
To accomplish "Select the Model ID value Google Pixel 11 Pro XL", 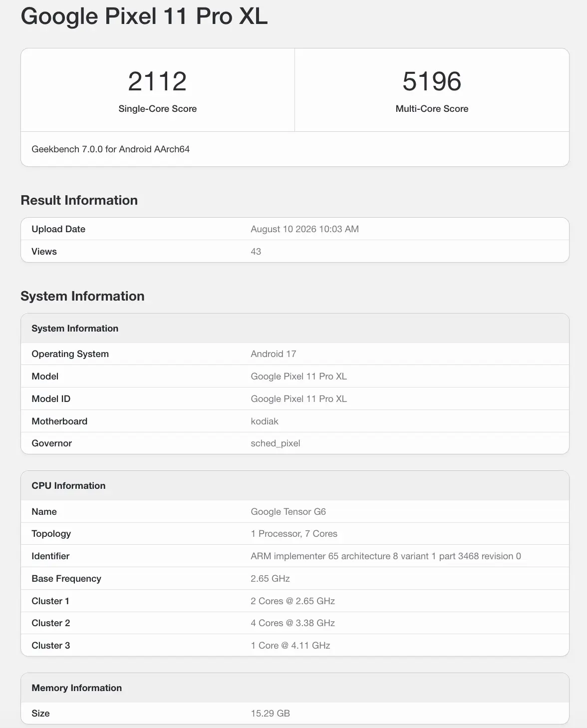I will click(298, 399).
